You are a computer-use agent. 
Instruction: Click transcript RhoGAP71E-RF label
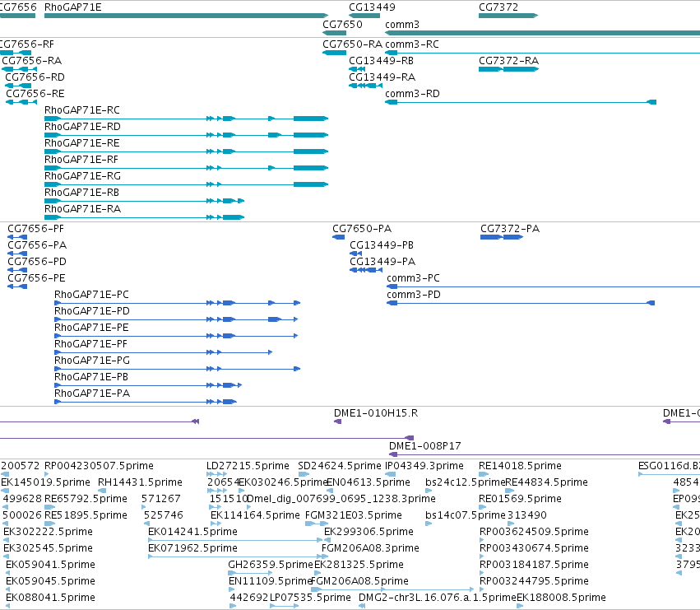[81, 160]
